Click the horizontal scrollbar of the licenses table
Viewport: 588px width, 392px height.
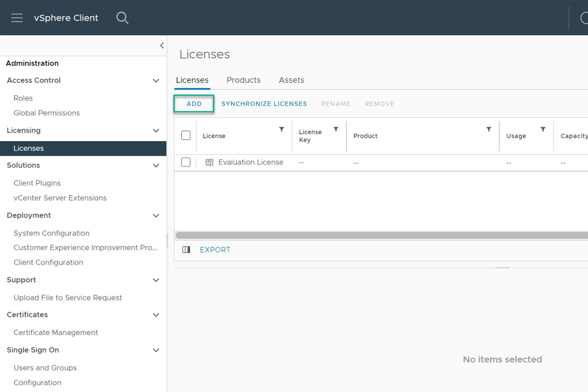point(382,235)
